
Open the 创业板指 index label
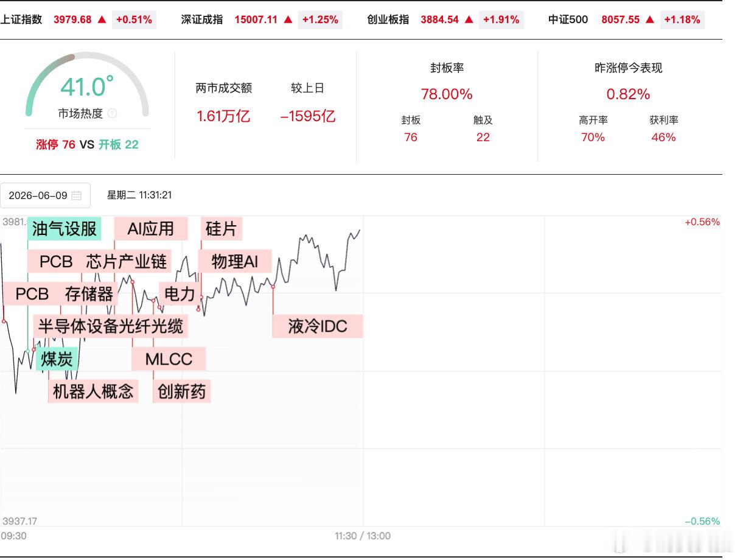(388, 19)
